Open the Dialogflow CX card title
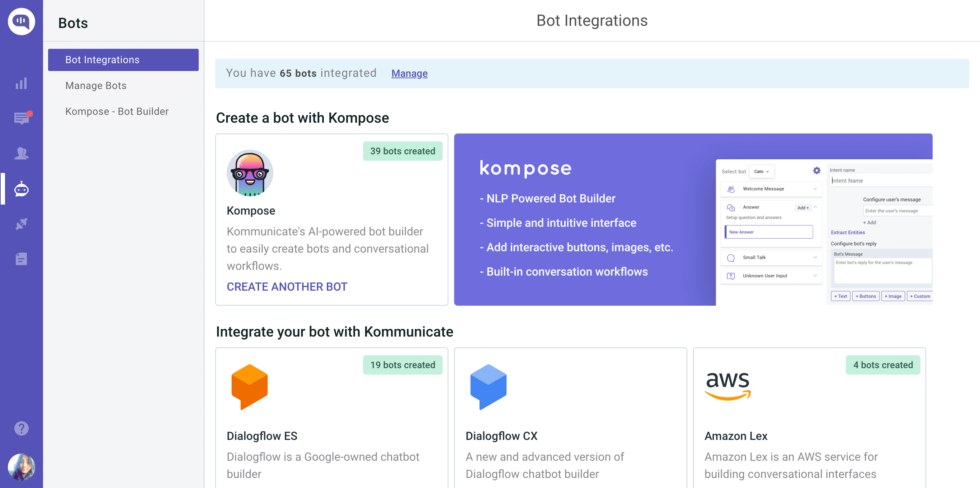 tap(501, 436)
